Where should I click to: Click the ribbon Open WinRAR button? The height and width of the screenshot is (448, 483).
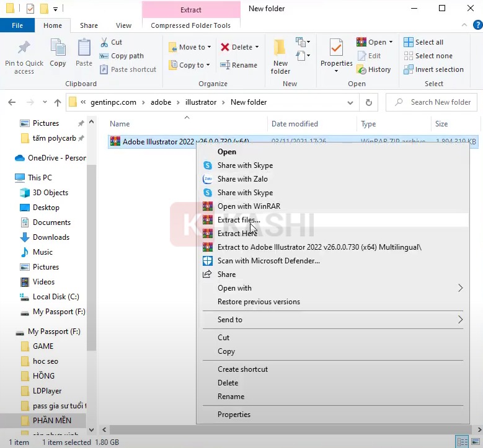374,42
